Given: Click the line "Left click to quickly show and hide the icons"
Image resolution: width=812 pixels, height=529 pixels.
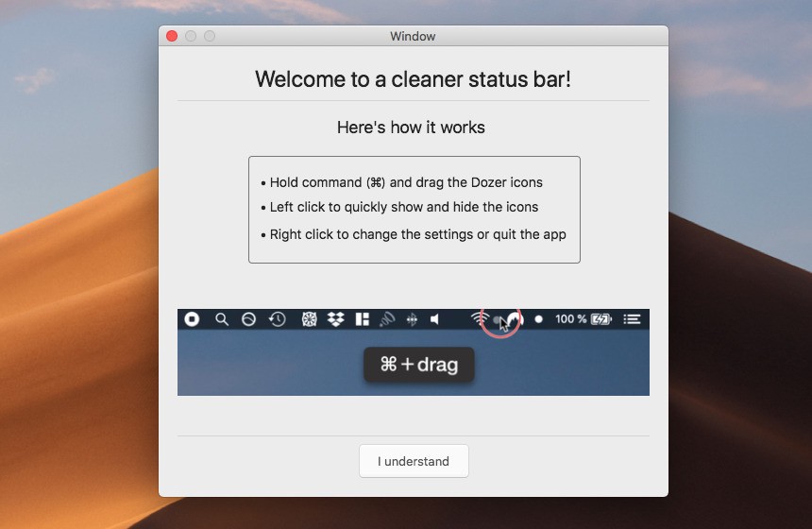Looking at the screenshot, I should (404, 207).
